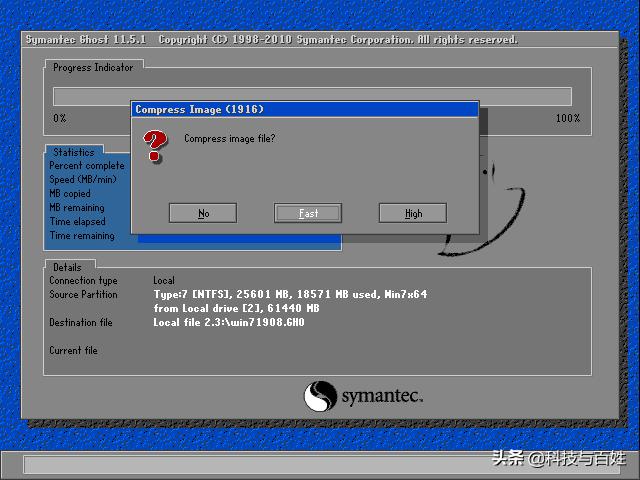Click the Progress Indicator group label
This screenshot has width=640, height=480.
pos(93,67)
